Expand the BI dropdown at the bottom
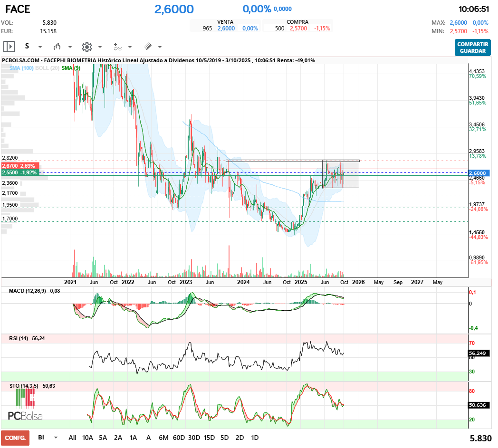498x448 pixels. click(56, 438)
